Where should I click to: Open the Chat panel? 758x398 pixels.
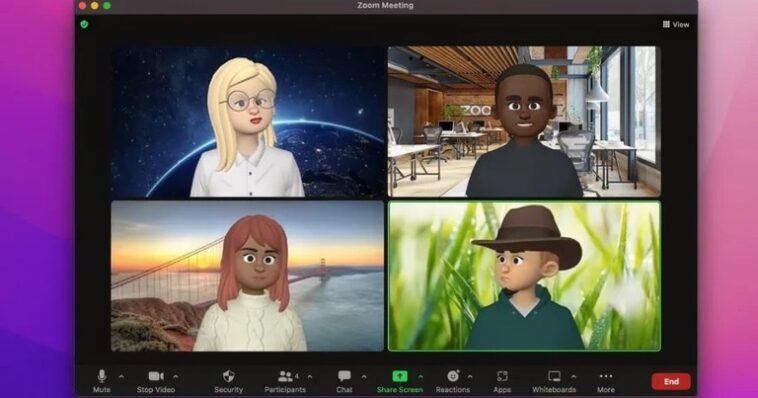click(x=344, y=381)
